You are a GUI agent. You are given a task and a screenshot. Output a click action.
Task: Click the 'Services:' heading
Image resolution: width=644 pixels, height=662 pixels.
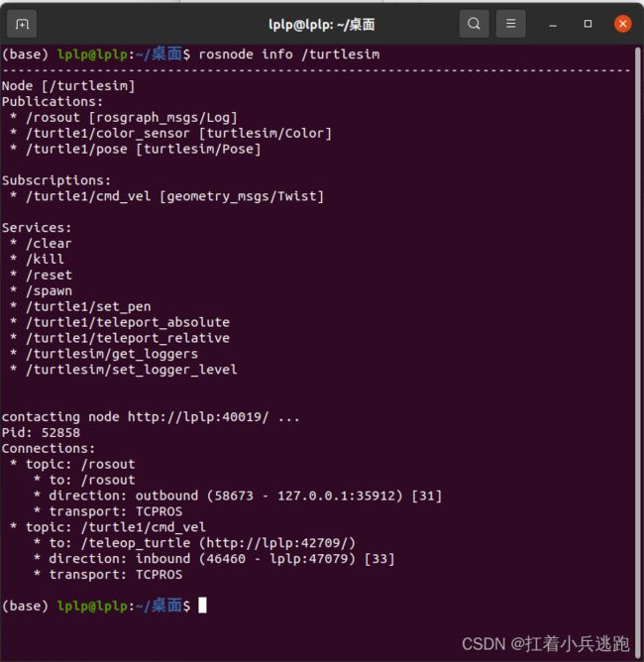(37, 228)
